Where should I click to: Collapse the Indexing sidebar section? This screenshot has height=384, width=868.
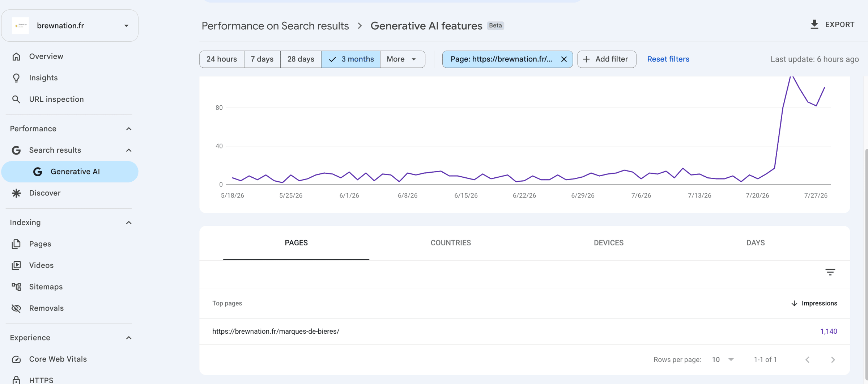pyautogui.click(x=128, y=223)
